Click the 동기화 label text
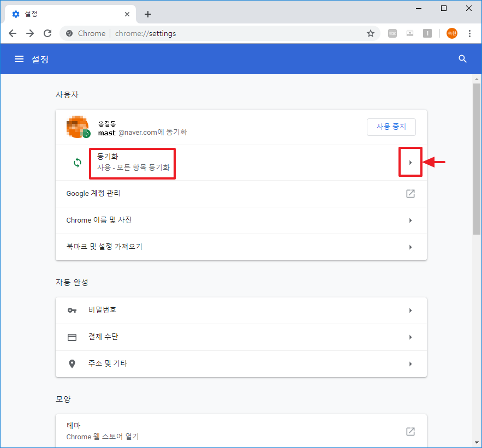The width and height of the screenshot is (482, 448). [x=108, y=157]
